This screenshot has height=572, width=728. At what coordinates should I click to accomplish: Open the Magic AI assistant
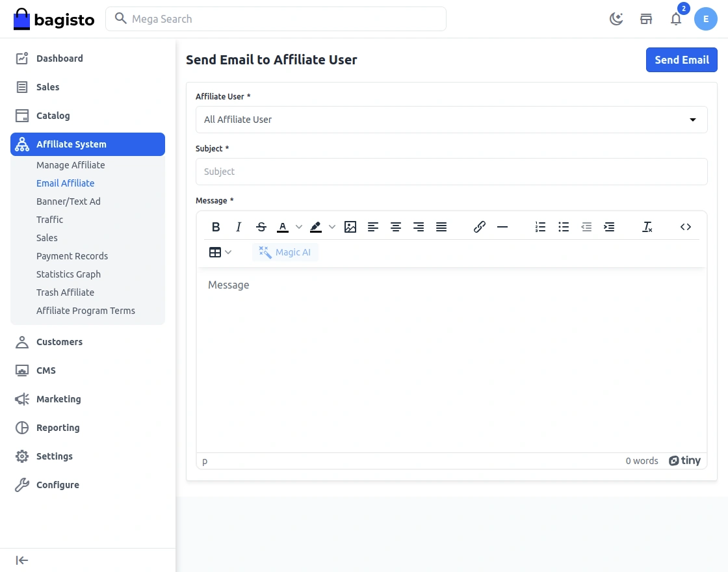285,252
